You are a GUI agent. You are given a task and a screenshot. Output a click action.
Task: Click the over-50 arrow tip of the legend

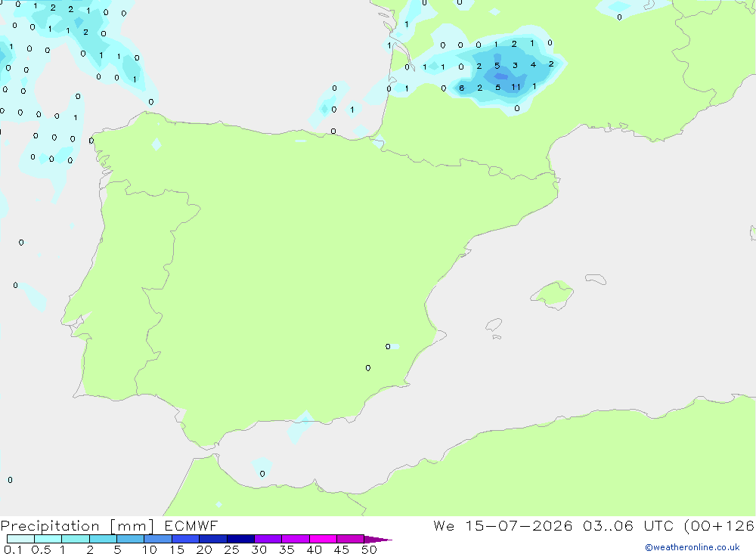(378, 540)
